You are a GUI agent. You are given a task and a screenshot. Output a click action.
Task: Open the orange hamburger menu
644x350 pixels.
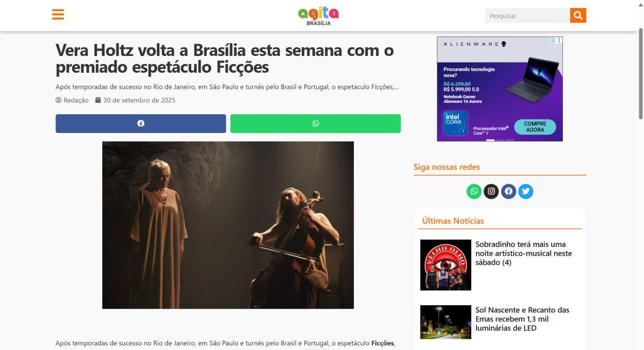coord(58,15)
